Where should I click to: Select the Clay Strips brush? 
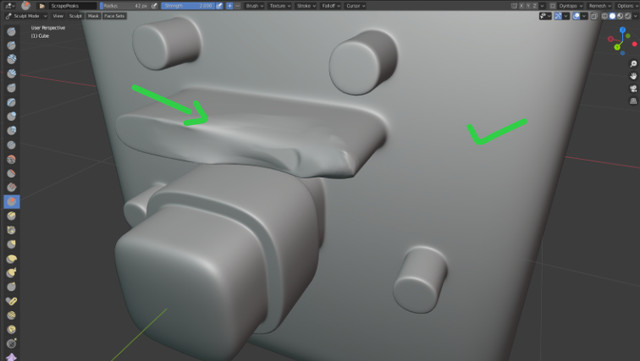click(11, 74)
